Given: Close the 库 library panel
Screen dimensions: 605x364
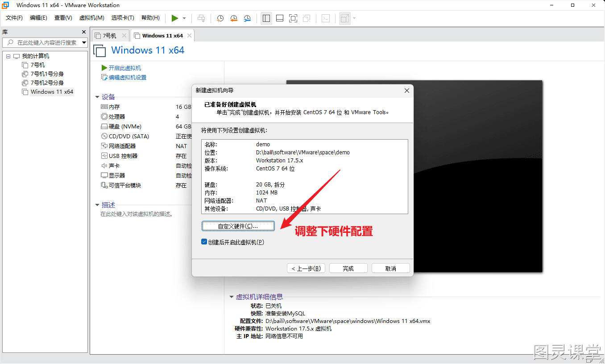Looking at the screenshot, I should point(83,32).
